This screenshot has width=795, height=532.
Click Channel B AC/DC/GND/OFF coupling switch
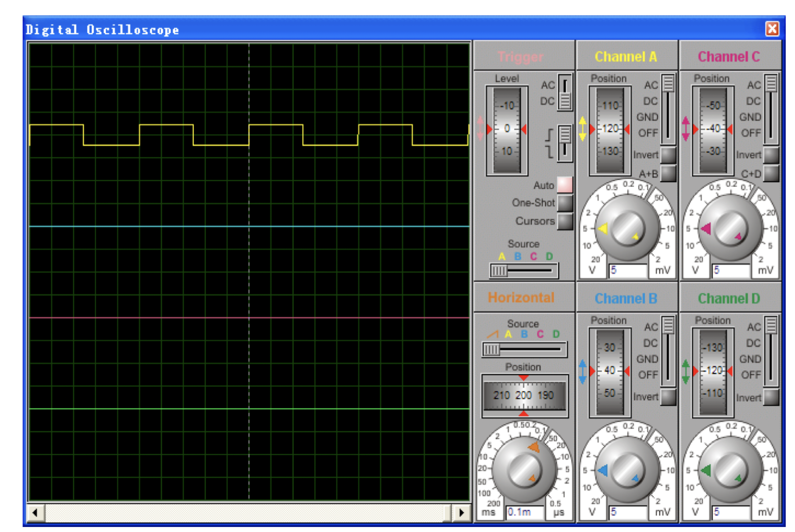pos(668,351)
